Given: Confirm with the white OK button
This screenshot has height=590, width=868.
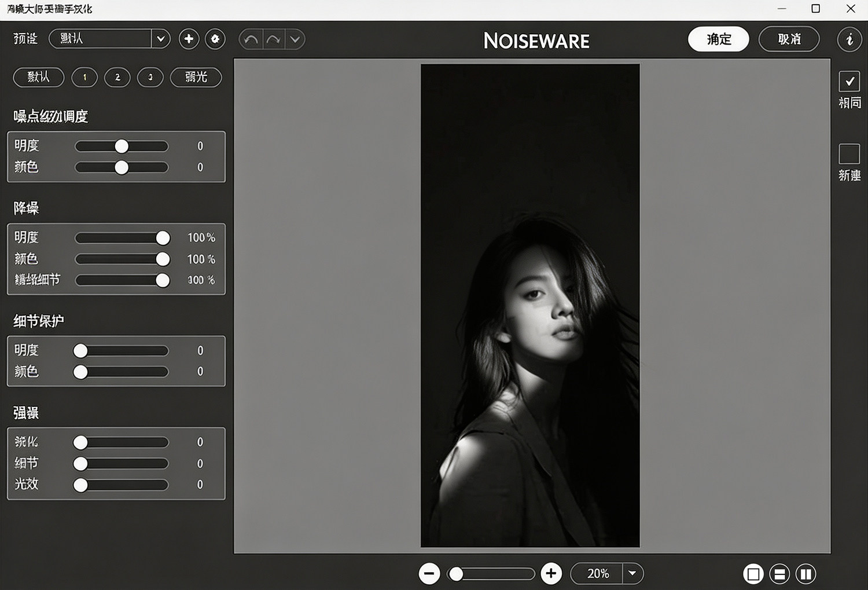Looking at the screenshot, I should (x=719, y=39).
